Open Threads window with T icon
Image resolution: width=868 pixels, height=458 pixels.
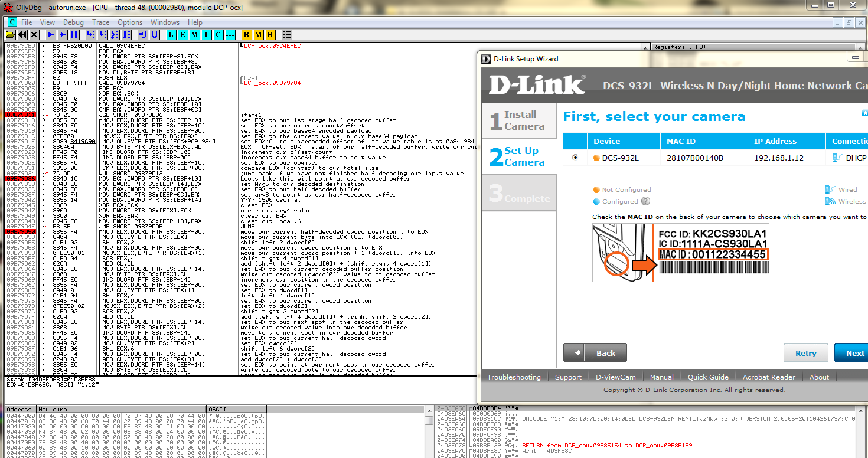[x=206, y=35]
